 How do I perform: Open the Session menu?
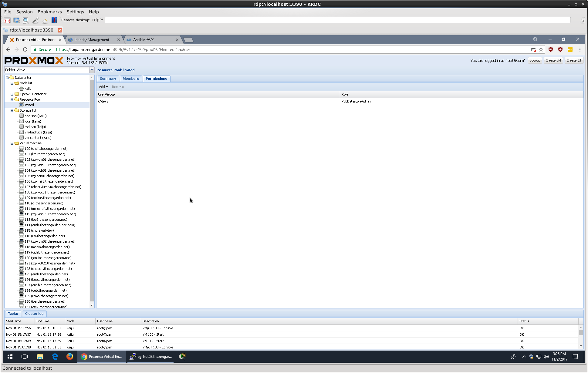[x=24, y=12]
